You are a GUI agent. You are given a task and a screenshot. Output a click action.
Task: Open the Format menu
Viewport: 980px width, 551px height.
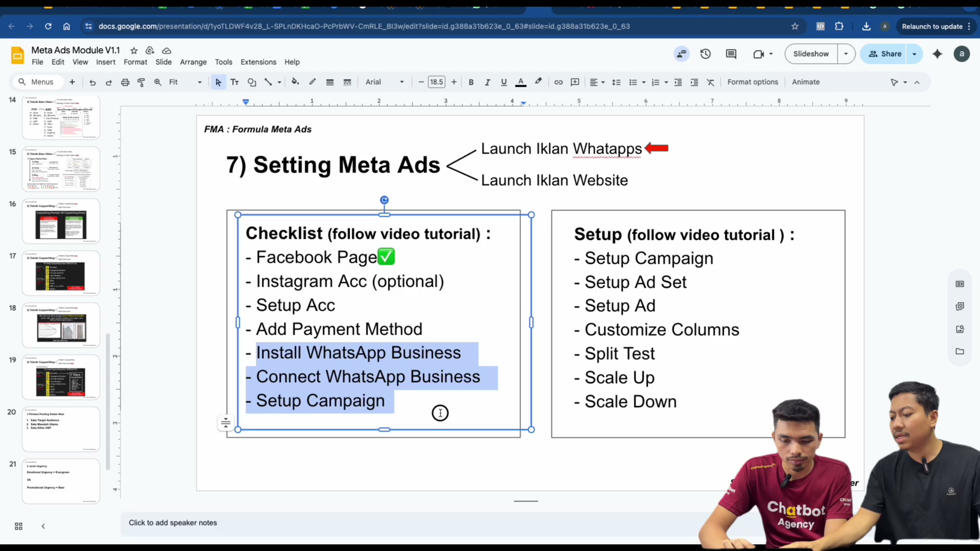tap(135, 62)
